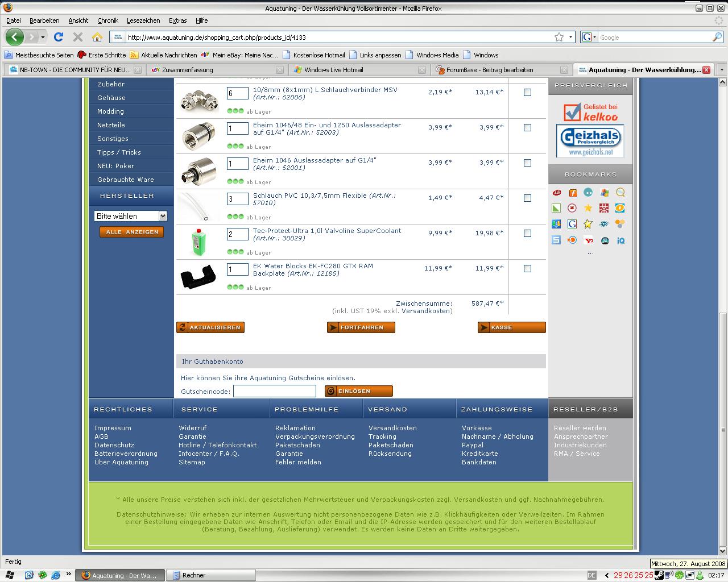
Task: Open the Datei menu
Action: coord(14,20)
